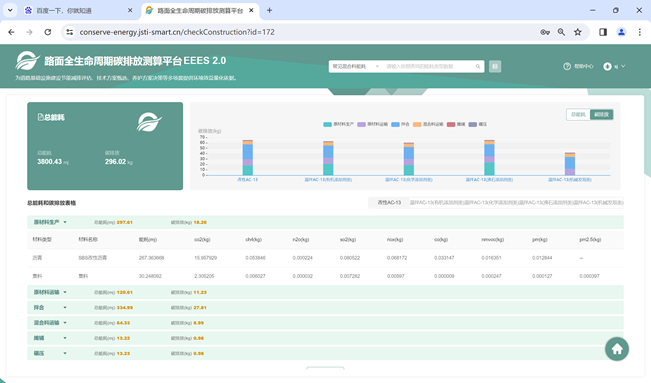Image resolution: width=651 pixels, height=383 pixels.
Task: Click the 296.02 carbon emission value
Action: tap(115, 162)
